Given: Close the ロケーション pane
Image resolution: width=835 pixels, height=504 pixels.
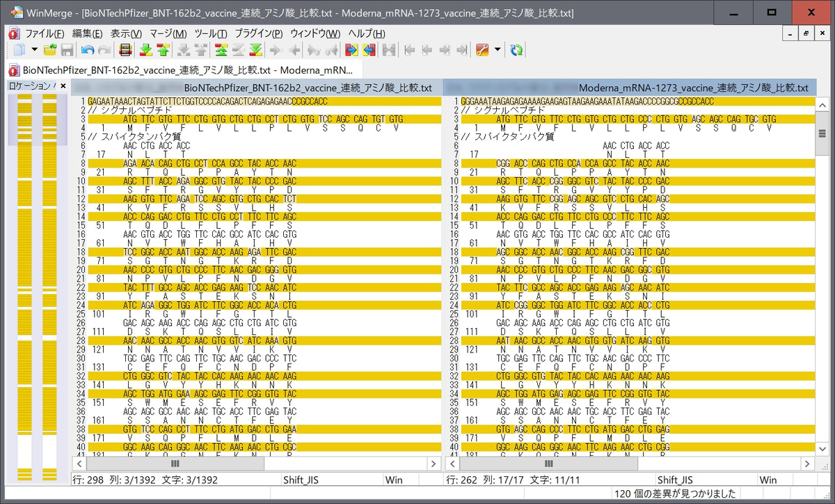Looking at the screenshot, I should tap(63, 86).
